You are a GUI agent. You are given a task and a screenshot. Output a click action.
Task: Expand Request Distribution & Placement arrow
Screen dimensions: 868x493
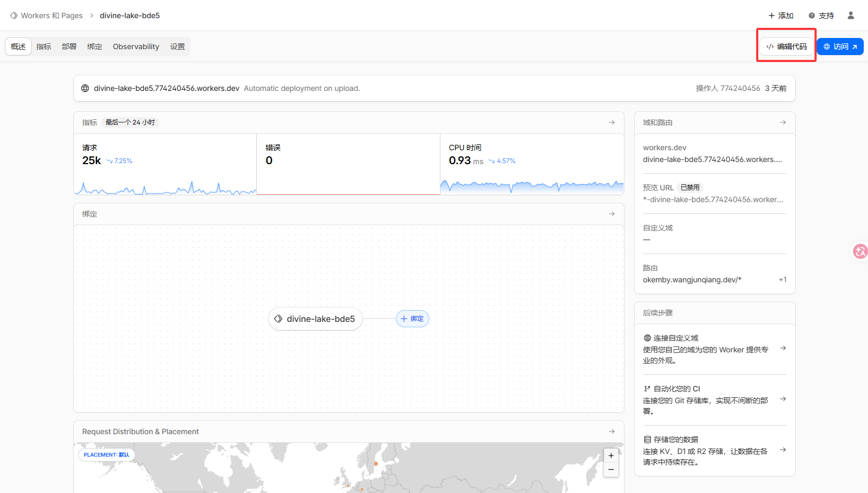point(612,432)
